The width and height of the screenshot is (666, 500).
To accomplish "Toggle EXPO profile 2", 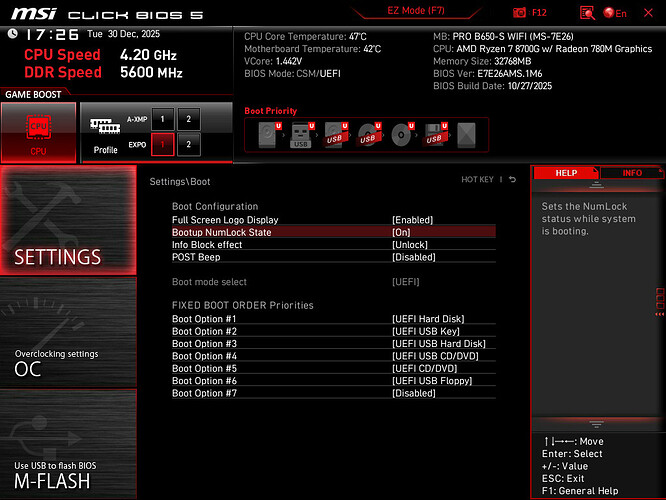I will [x=189, y=144].
